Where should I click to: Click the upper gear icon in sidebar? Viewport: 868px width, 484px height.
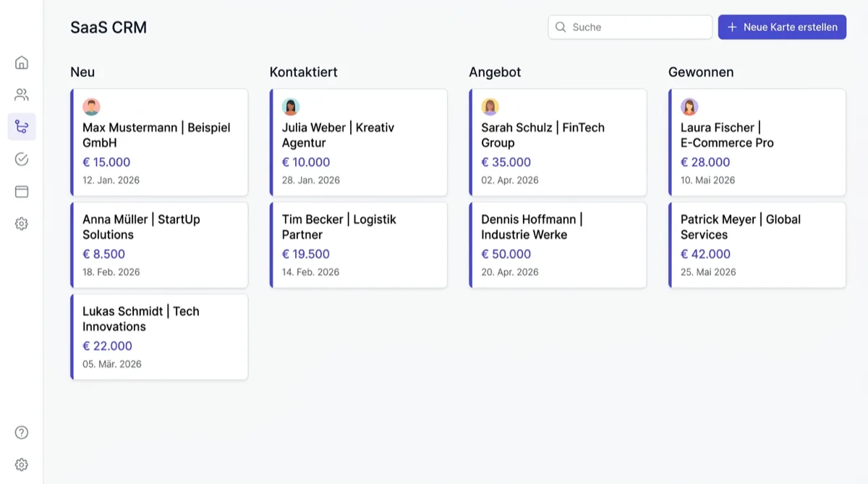tap(22, 224)
